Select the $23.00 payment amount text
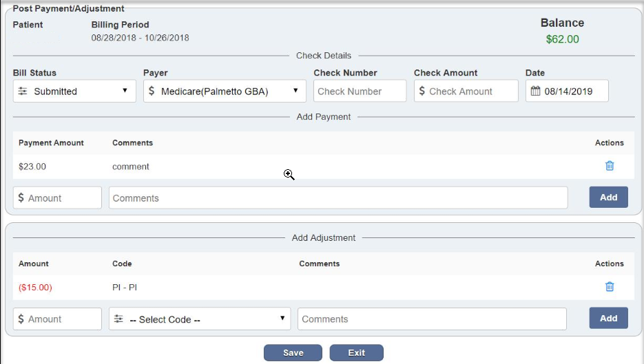 tap(32, 167)
